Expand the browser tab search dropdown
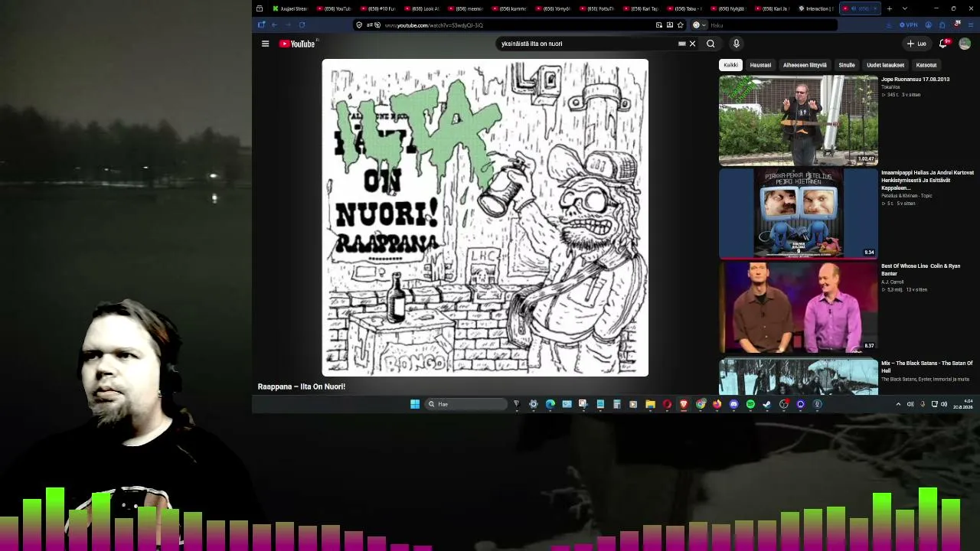980x551 pixels. [x=904, y=8]
